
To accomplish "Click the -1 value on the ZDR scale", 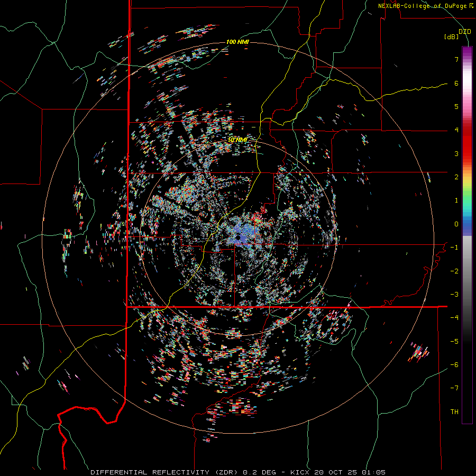I will pos(454,248).
